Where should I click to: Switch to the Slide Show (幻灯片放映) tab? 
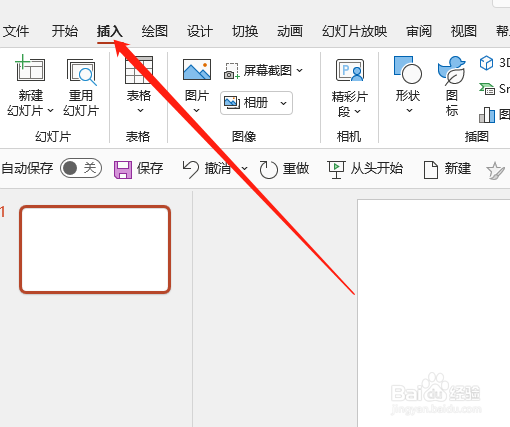click(x=355, y=31)
